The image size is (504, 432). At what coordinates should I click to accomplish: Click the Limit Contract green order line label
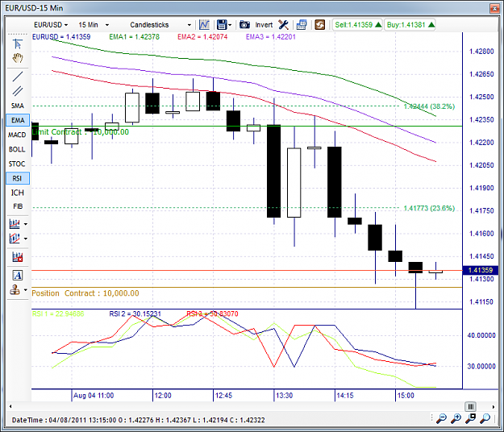coord(81,132)
